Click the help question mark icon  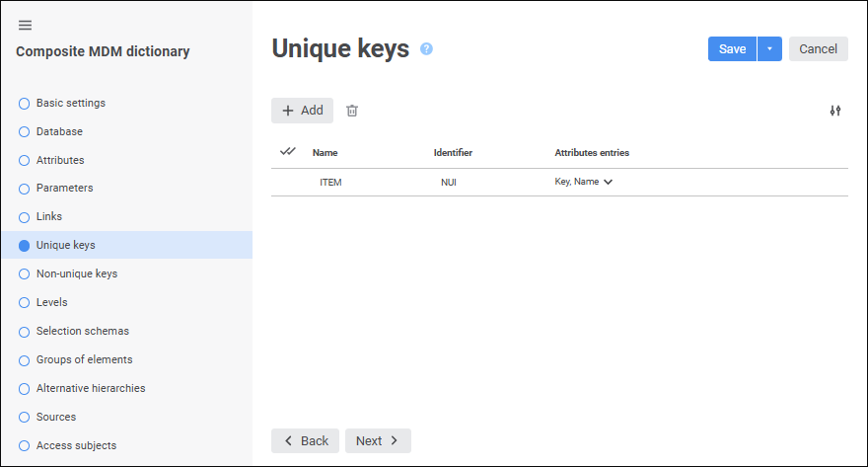[x=426, y=48]
